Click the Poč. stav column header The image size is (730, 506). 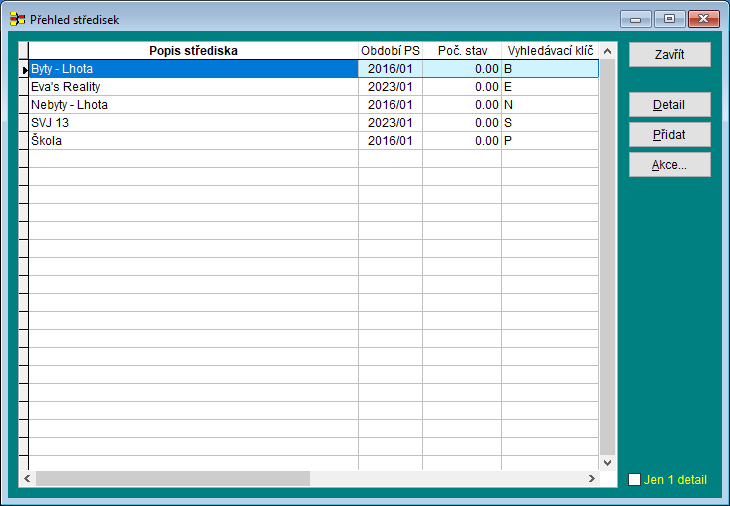pos(461,51)
